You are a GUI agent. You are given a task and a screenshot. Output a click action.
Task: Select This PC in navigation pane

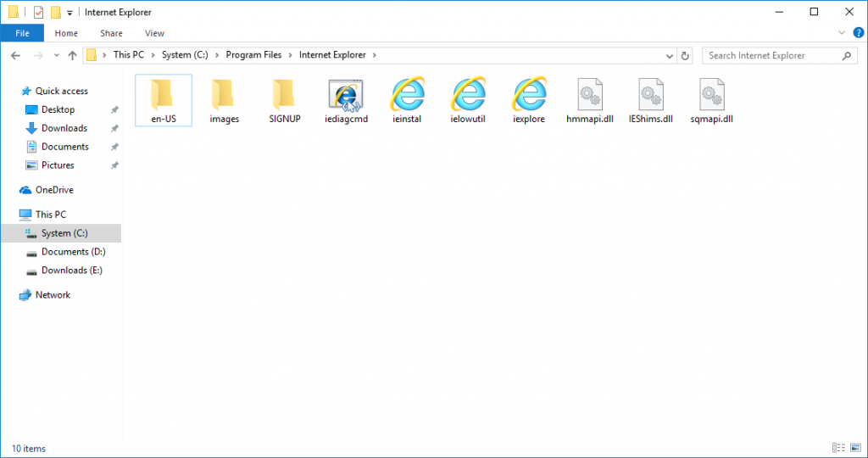50,215
